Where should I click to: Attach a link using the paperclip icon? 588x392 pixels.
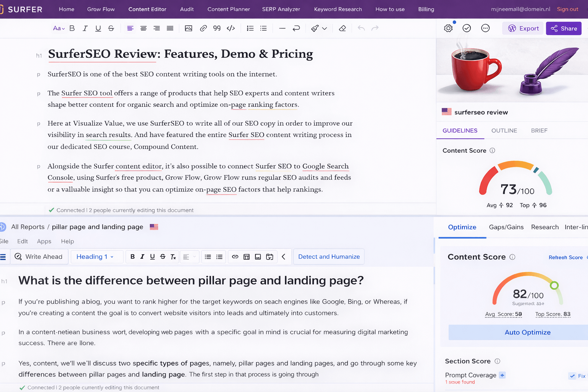(x=203, y=28)
